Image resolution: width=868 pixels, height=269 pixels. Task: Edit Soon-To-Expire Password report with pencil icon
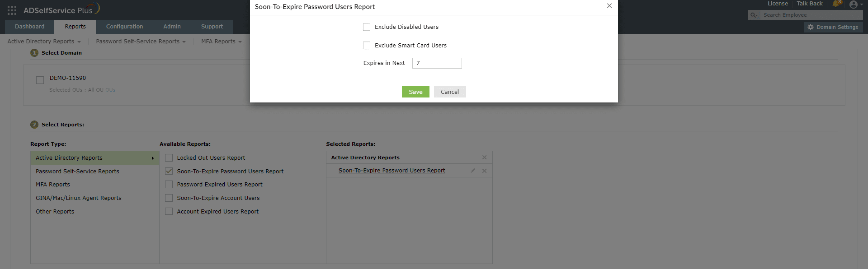coord(473,171)
